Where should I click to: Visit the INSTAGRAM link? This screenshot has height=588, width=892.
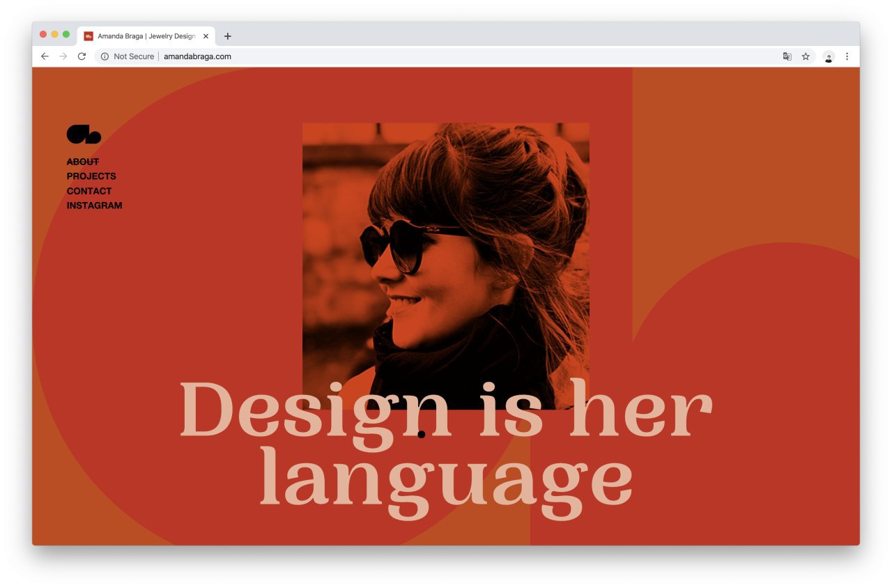tap(94, 206)
